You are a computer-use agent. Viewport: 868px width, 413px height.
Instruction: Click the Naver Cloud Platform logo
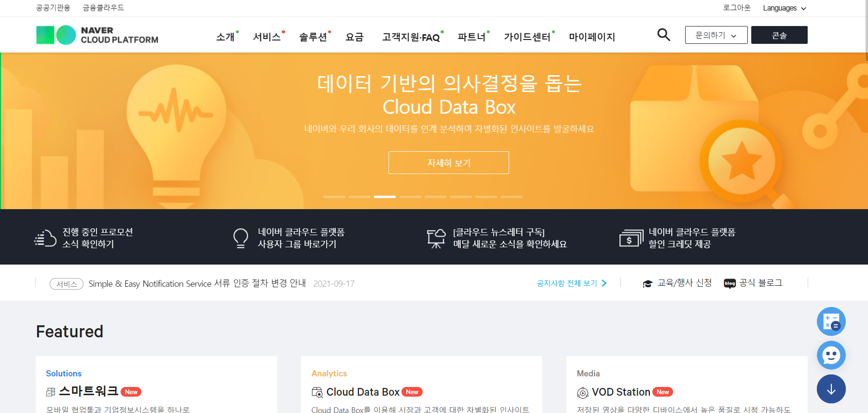97,35
